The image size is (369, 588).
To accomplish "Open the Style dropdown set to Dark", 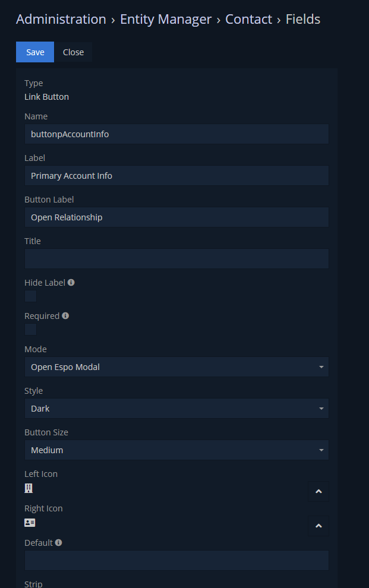I will [x=176, y=409].
